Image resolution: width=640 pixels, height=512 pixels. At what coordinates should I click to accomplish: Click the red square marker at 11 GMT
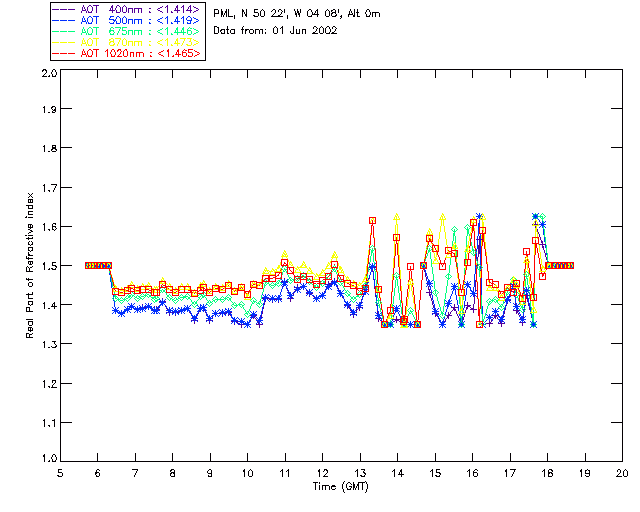coord(284,263)
